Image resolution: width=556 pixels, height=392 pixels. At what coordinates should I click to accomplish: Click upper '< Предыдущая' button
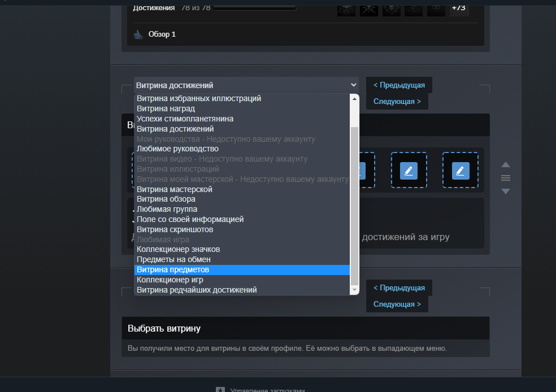[x=399, y=85]
